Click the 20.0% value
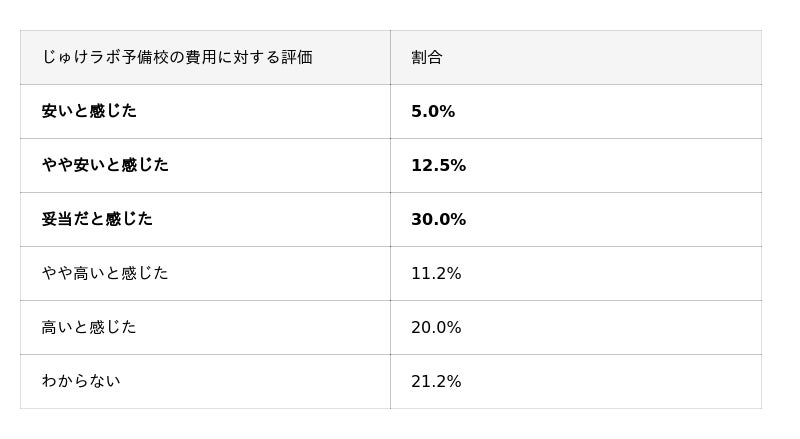 point(436,328)
